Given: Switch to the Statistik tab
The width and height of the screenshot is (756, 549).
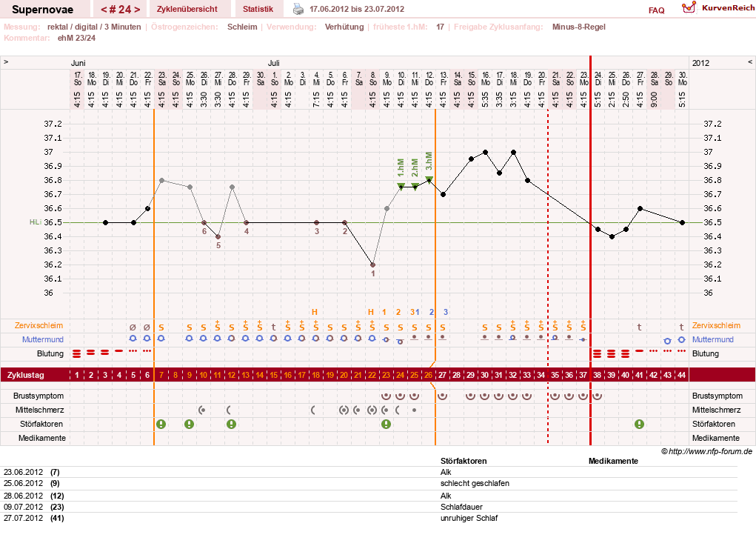Looking at the screenshot, I should pyautogui.click(x=258, y=9).
